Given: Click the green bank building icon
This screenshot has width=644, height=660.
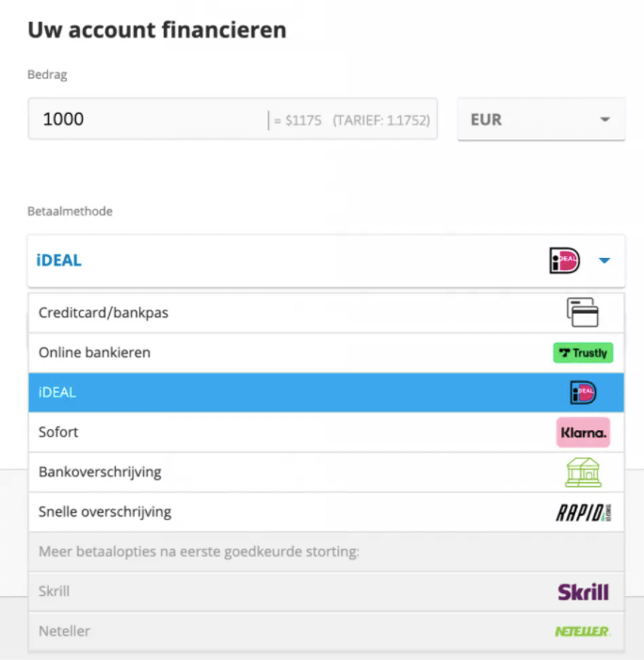Looking at the screenshot, I should click(583, 473).
